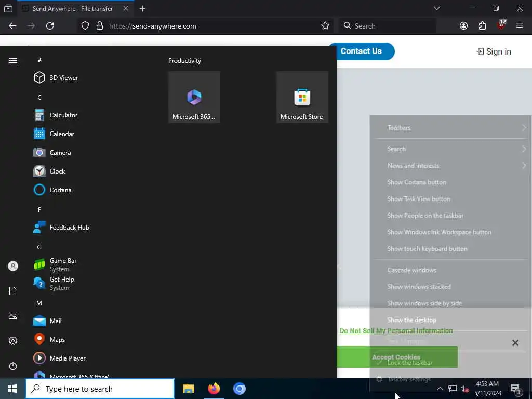Open tracking protection shield icon
The height and width of the screenshot is (399, 532).
[x=85, y=26]
